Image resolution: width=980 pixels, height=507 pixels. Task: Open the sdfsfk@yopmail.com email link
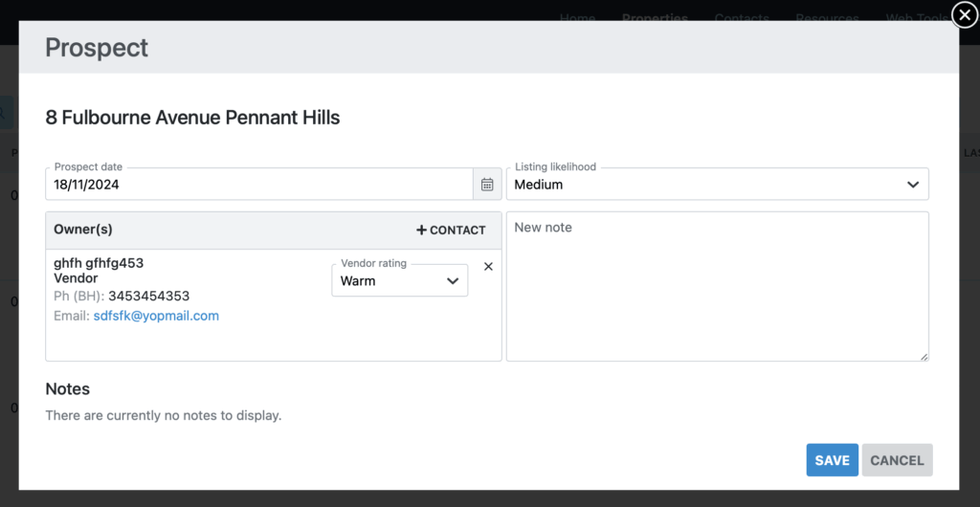156,316
